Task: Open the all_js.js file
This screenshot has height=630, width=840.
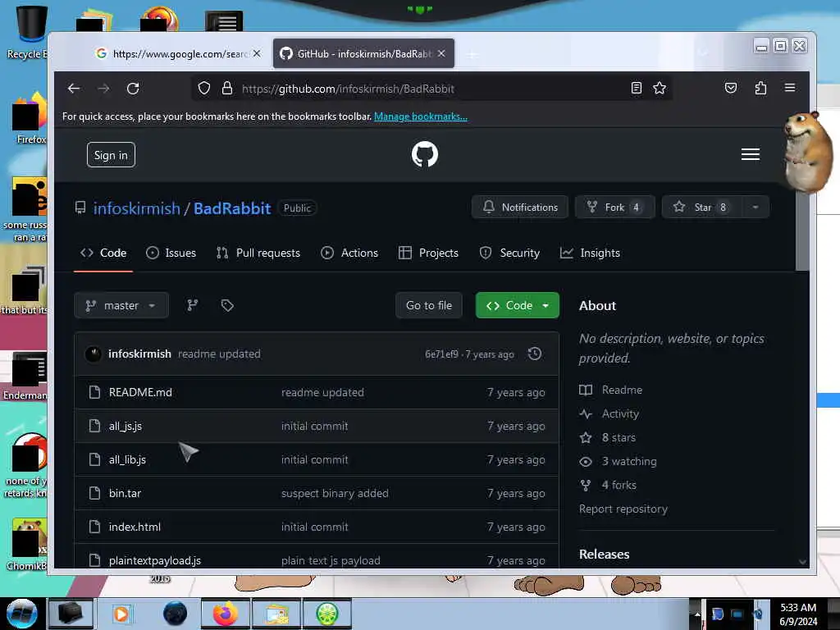Action: [x=126, y=426]
